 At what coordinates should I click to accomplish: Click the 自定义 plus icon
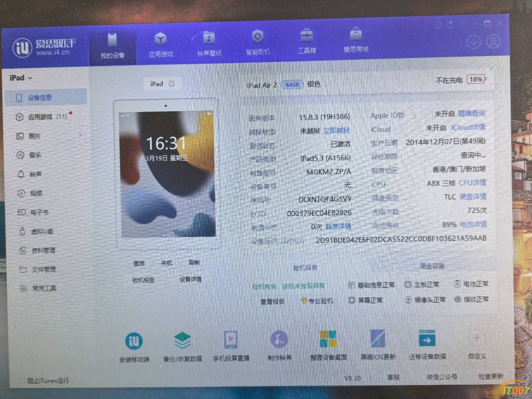click(477, 338)
